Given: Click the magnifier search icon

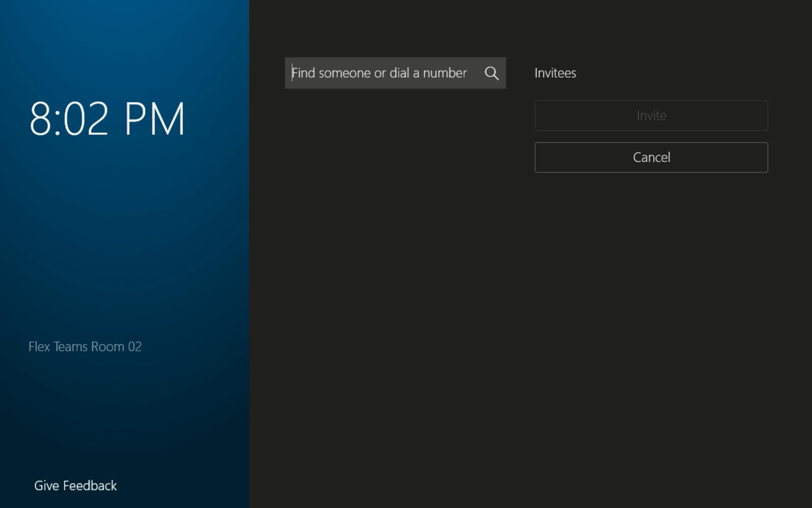Looking at the screenshot, I should [x=491, y=73].
